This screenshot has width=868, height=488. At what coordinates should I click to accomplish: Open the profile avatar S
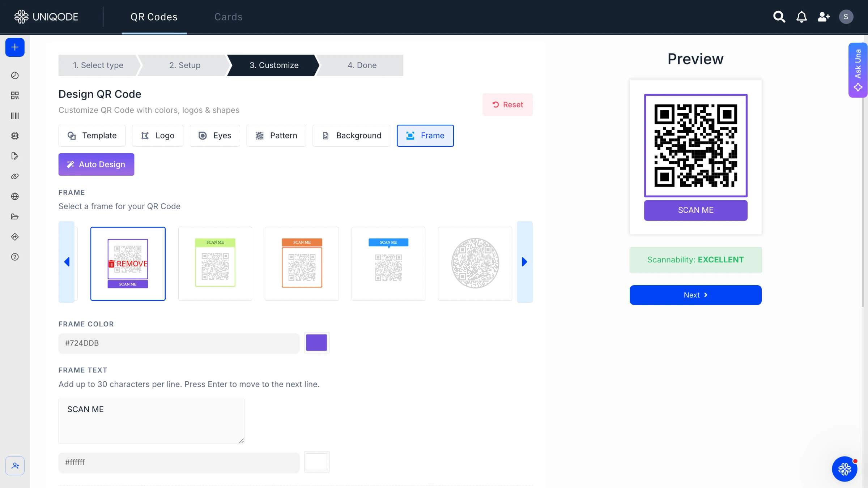[846, 17]
